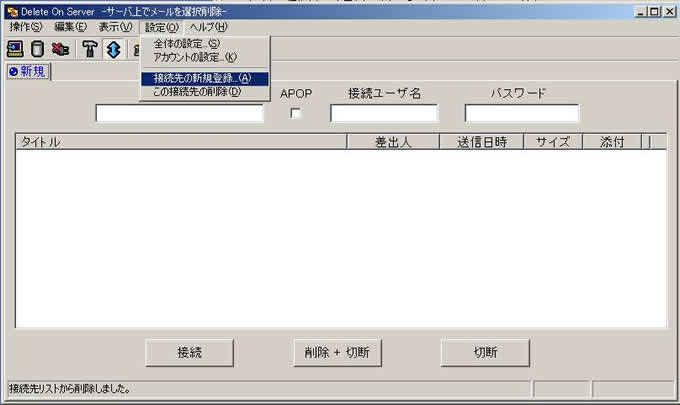Screen dimensions: 680x405
Task: Click the hammer settings toolbar icon
Action: click(90, 49)
